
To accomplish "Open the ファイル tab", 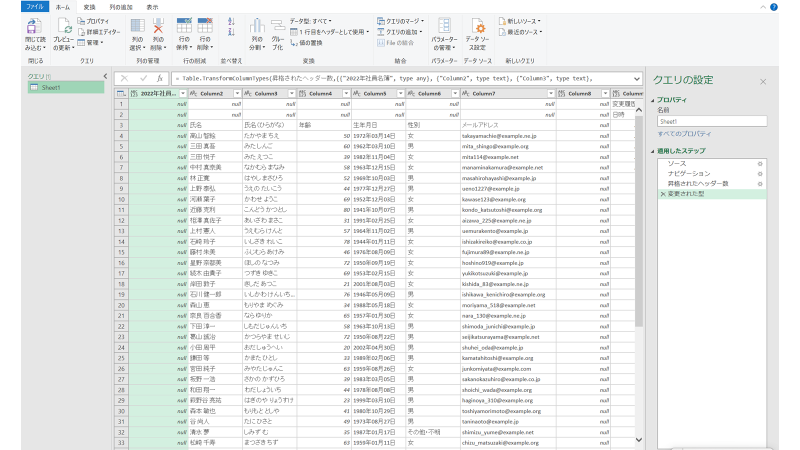I will click(35, 7).
